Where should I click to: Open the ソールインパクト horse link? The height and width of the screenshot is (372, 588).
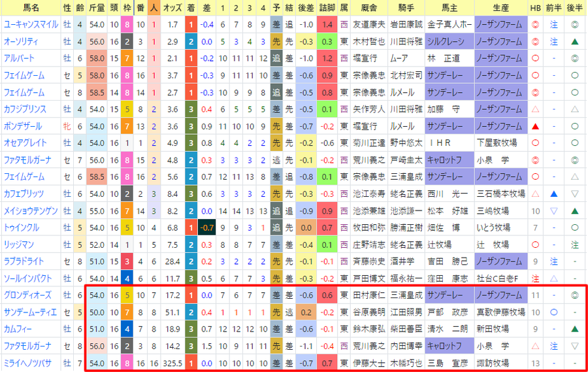pos(27,279)
